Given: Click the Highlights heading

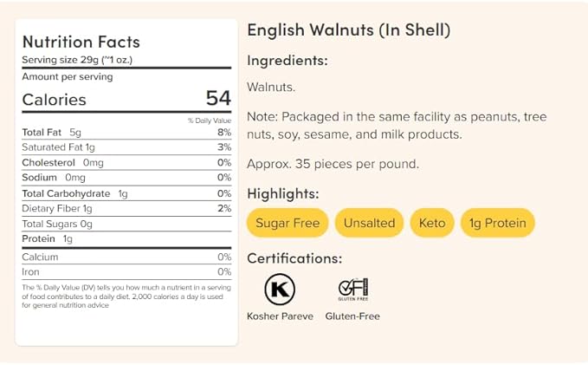Looking at the screenshot, I should pos(283,193).
